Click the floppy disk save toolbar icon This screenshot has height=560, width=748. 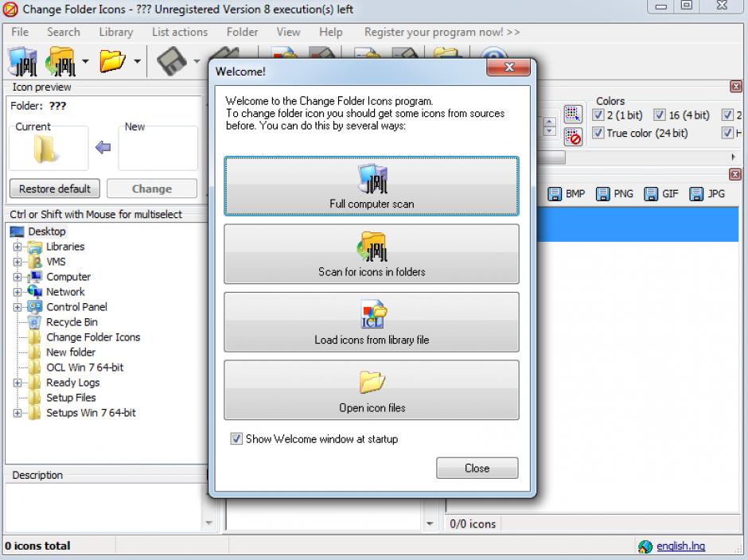(172, 61)
